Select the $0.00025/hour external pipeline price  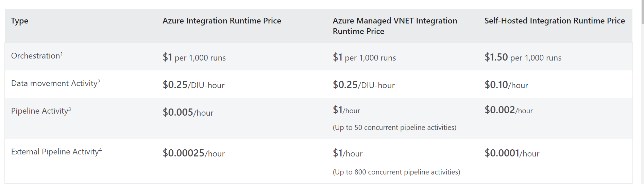(193, 153)
